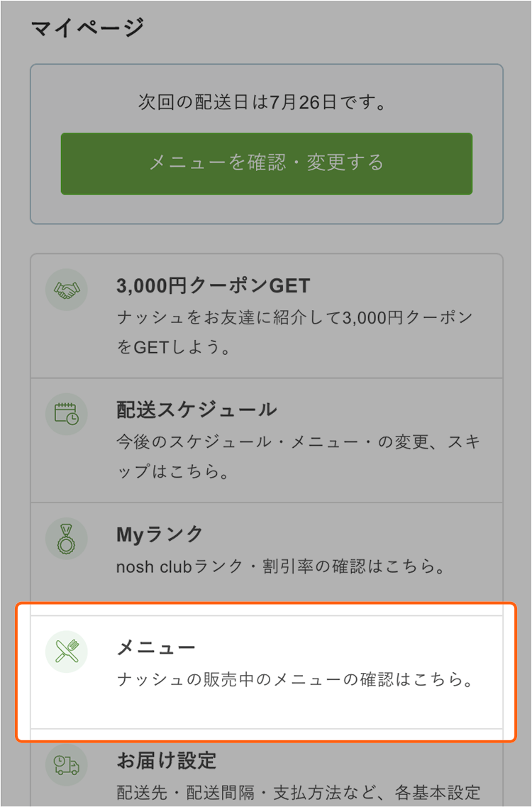
Task: Click the next delivery date 7月26日 notice
Action: 262,102
